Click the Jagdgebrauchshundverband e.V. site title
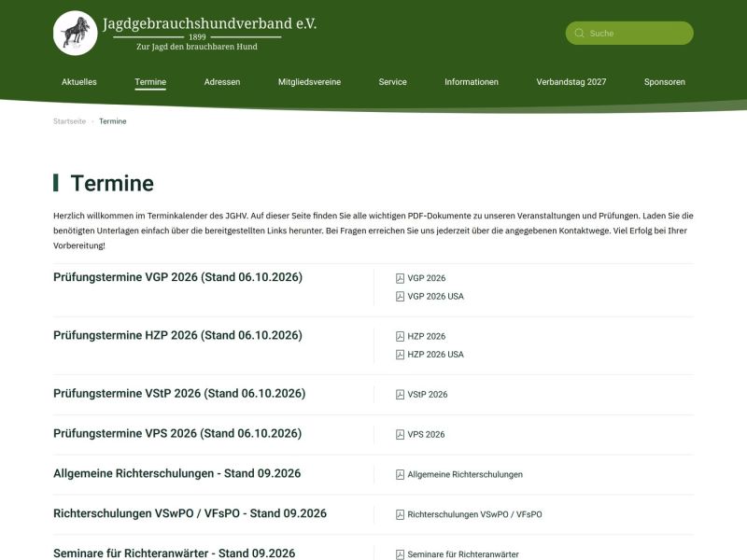Screen dimensions: 747x560 [209, 23]
